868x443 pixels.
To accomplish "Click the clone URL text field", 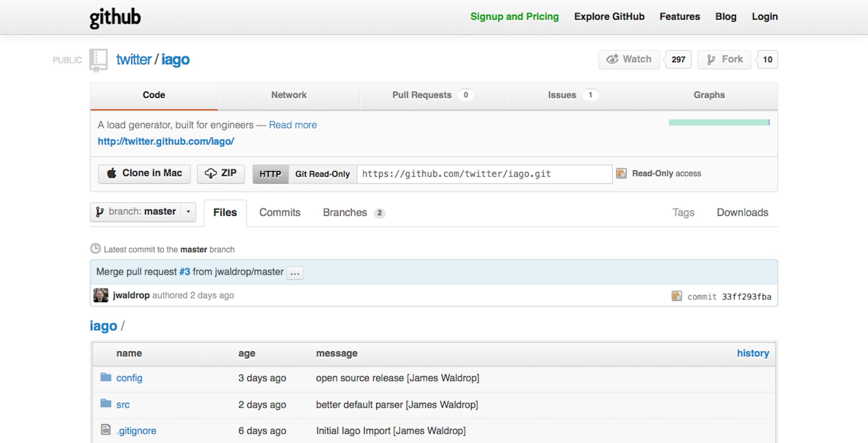I will 484,174.
